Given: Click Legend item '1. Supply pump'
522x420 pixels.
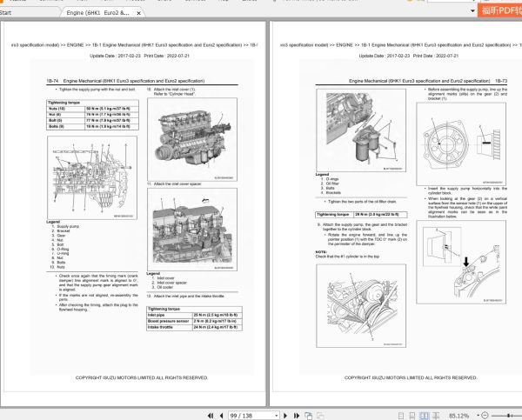Looking at the screenshot, I should point(65,226).
